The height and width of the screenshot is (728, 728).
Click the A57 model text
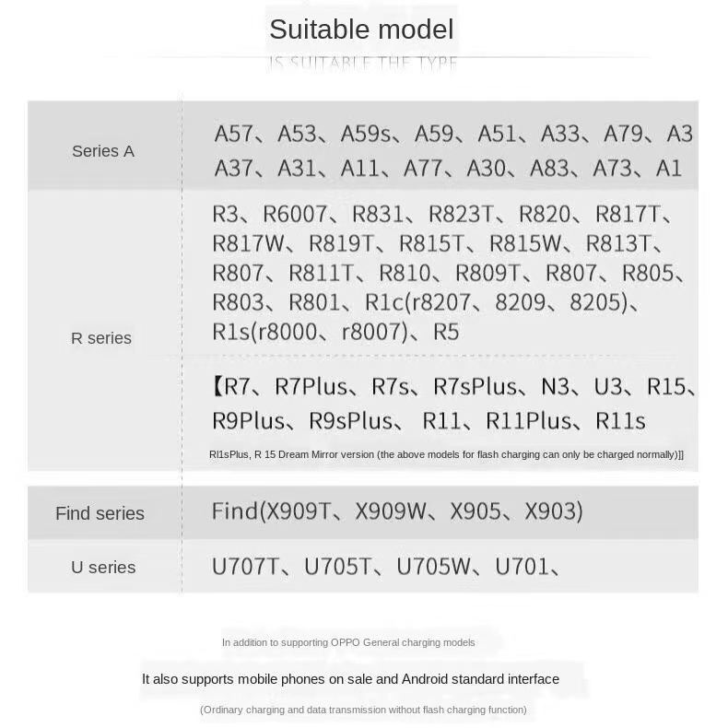(x=233, y=135)
